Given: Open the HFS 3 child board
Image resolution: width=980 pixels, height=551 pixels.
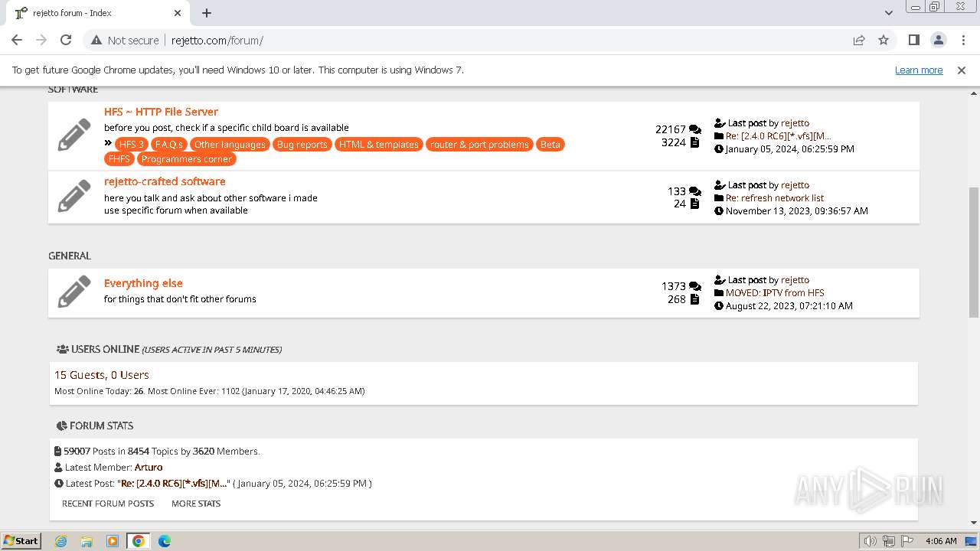Looking at the screenshot, I should tap(132, 145).
